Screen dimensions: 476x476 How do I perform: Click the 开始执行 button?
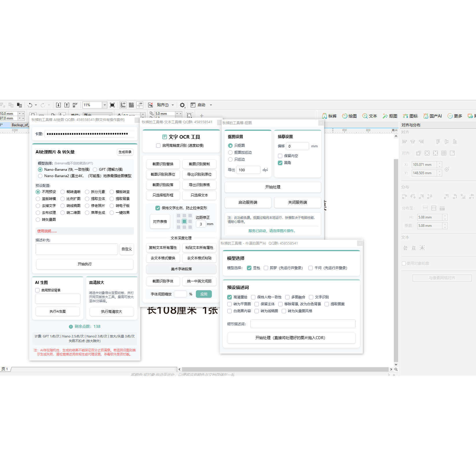pyautogui.click(x=84, y=264)
